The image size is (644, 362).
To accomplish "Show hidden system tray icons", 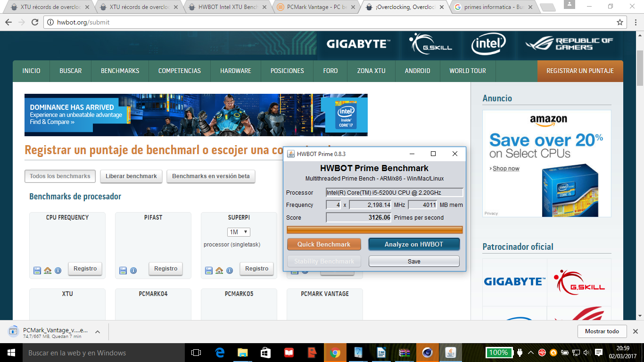I will (x=530, y=353).
